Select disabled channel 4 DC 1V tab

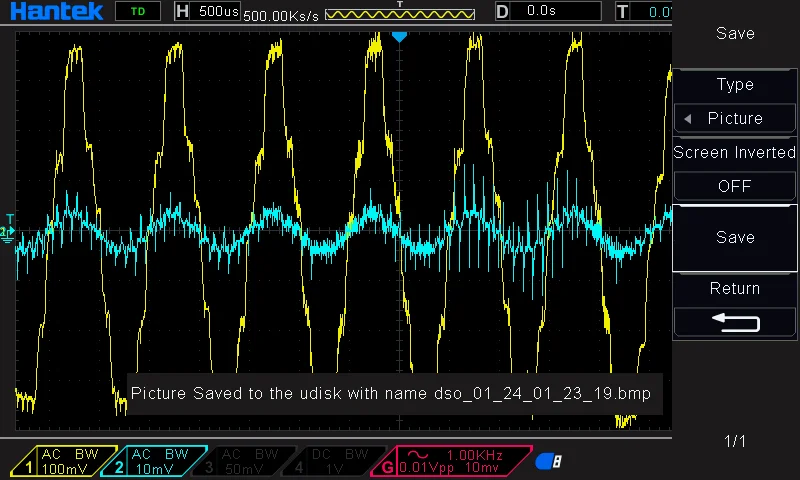tap(334, 461)
